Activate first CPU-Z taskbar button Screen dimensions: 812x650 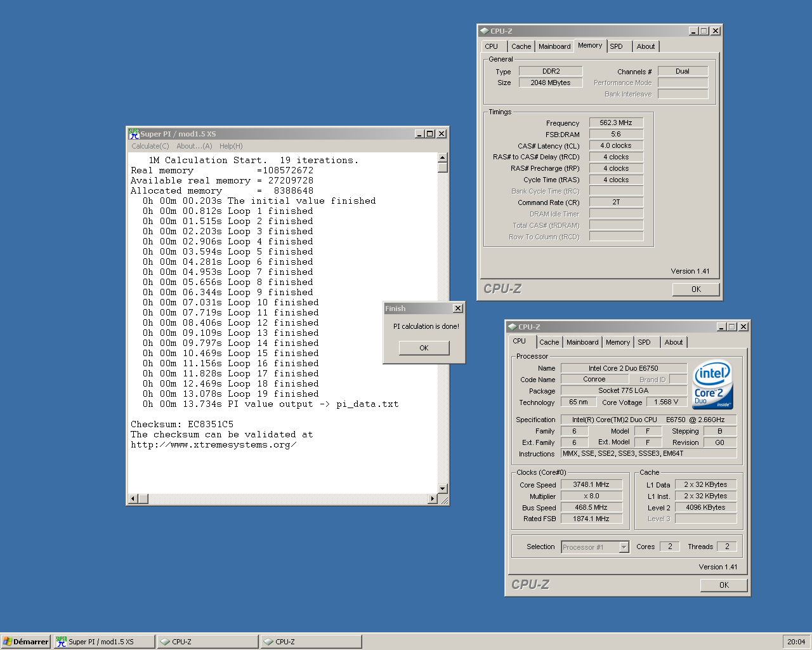point(208,642)
